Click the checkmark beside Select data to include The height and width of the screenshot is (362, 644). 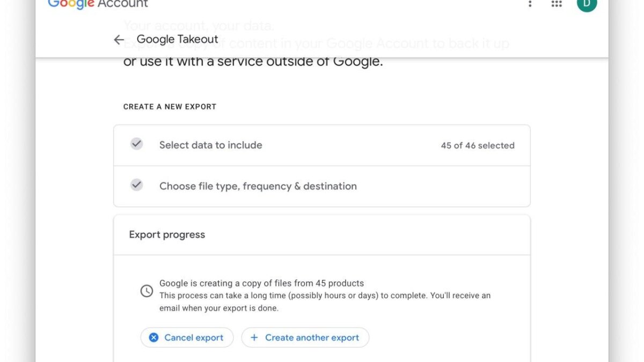tap(137, 144)
